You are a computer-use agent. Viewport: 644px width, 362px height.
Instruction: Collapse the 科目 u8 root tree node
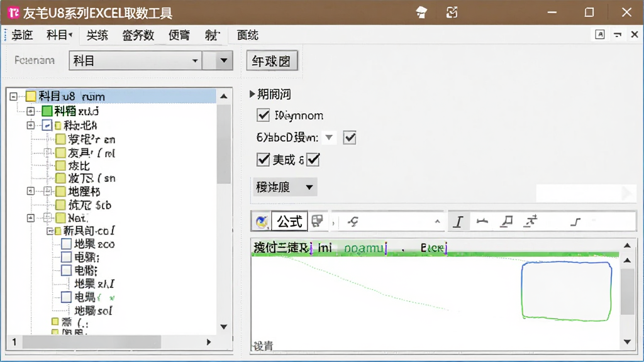point(14,96)
